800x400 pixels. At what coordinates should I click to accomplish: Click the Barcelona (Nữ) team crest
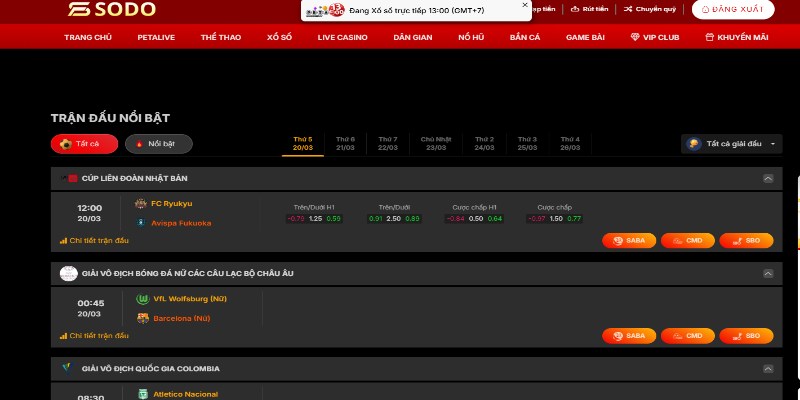tap(141, 318)
